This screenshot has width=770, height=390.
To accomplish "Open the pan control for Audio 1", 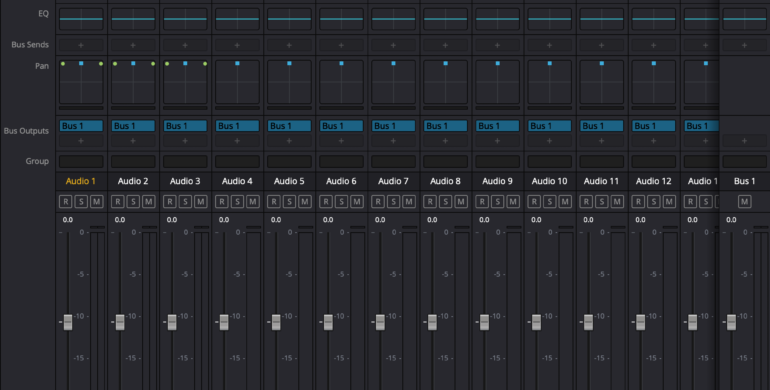I will click(81, 82).
